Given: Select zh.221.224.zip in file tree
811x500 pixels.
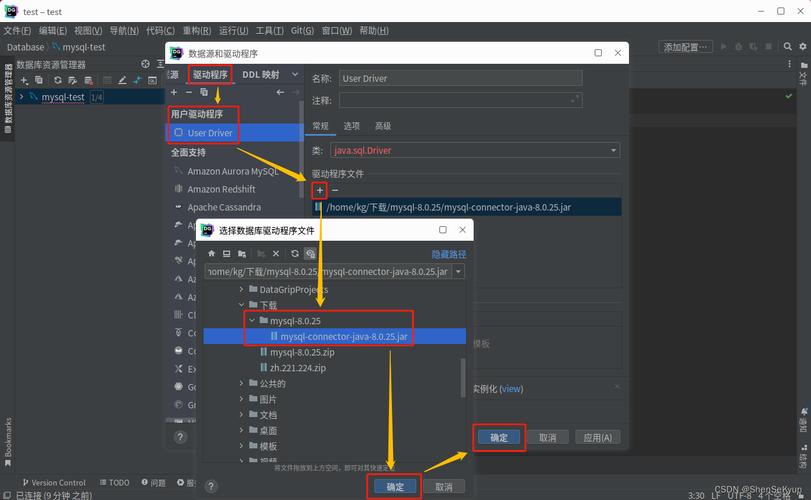Looking at the screenshot, I should click(x=298, y=368).
